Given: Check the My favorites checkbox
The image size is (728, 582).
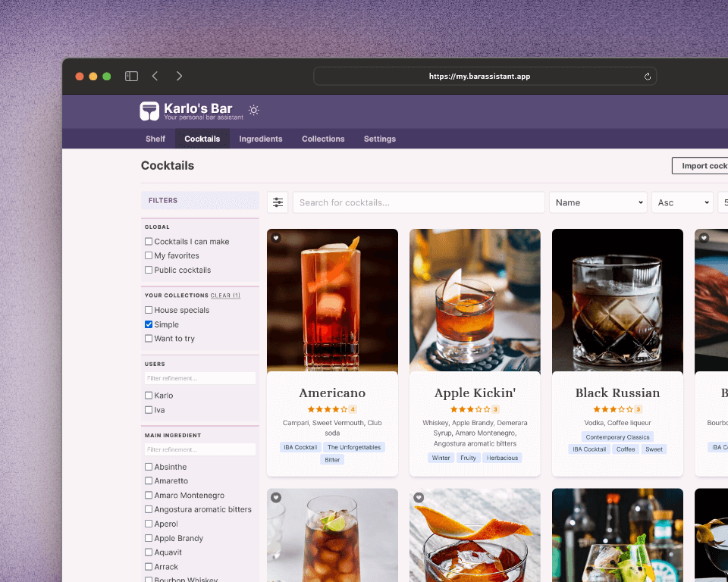Looking at the screenshot, I should pyautogui.click(x=149, y=255).
